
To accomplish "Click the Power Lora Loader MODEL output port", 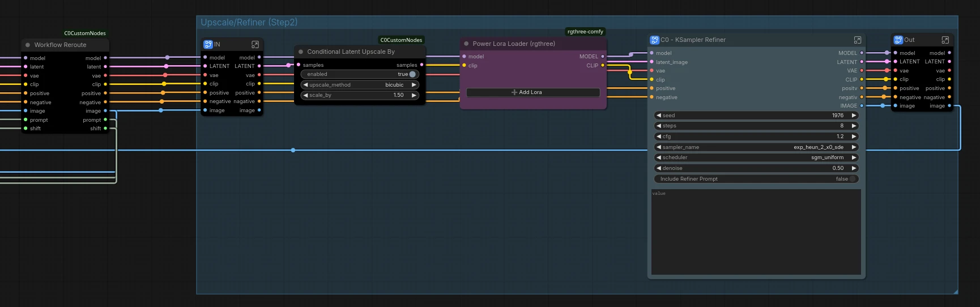I will (x=603, y=56).
